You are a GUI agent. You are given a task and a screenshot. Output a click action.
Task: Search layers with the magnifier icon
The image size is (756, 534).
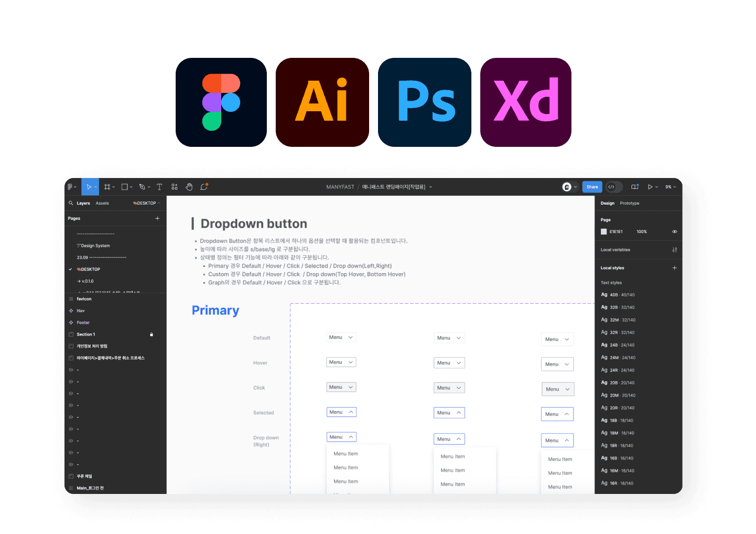point(71,203)
